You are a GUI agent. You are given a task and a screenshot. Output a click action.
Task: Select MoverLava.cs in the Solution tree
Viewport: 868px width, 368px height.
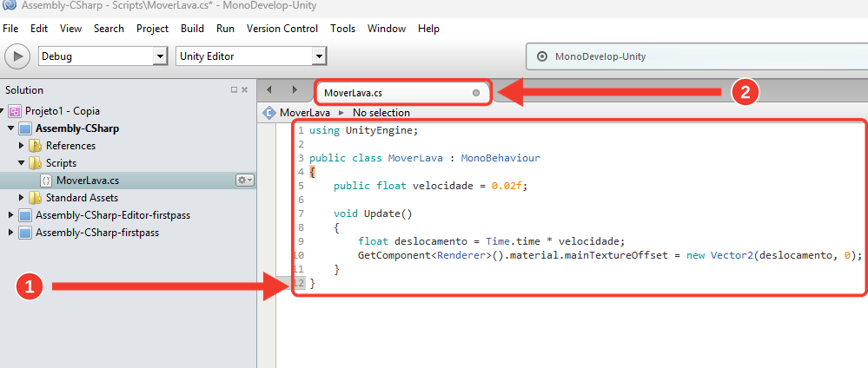coord(88,181)
